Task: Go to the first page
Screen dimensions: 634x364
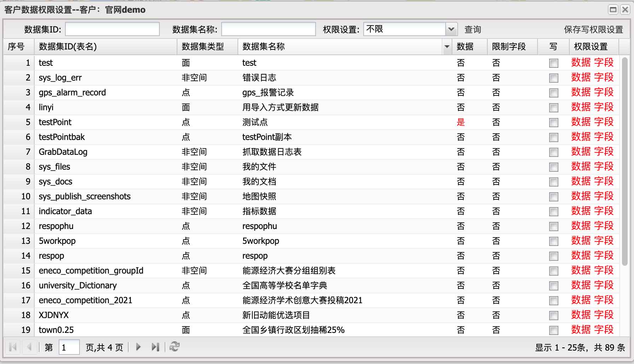Action: point(12,347)
